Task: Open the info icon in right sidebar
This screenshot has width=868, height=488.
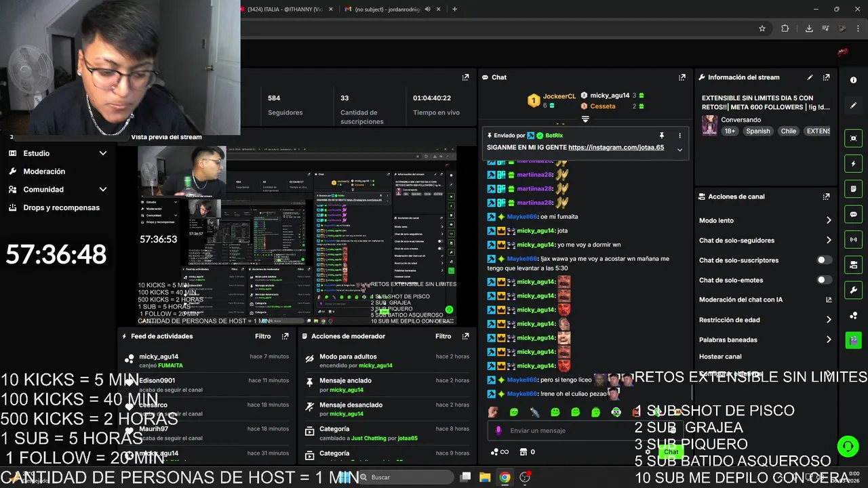Action: point(853,80)
